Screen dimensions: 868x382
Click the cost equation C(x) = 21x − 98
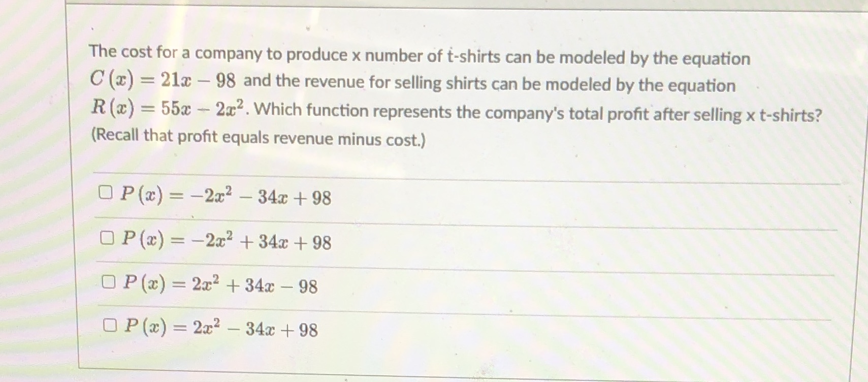click(163, 79)
